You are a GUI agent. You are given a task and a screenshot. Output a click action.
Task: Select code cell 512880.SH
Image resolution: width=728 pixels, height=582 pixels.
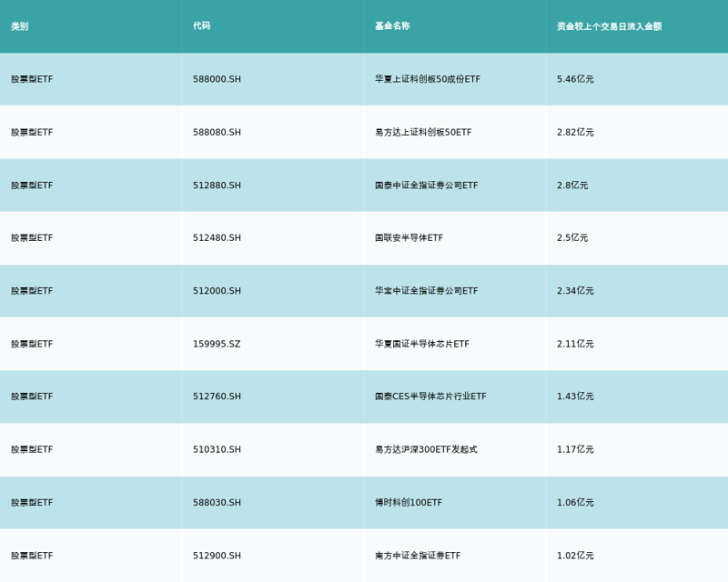pyautogui.click(x=217, y=186)
